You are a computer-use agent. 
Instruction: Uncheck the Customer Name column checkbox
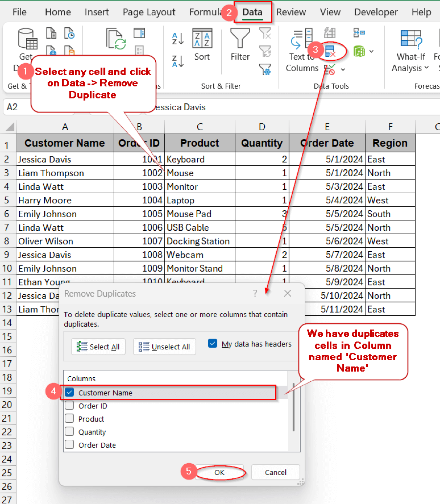(69, 392)
